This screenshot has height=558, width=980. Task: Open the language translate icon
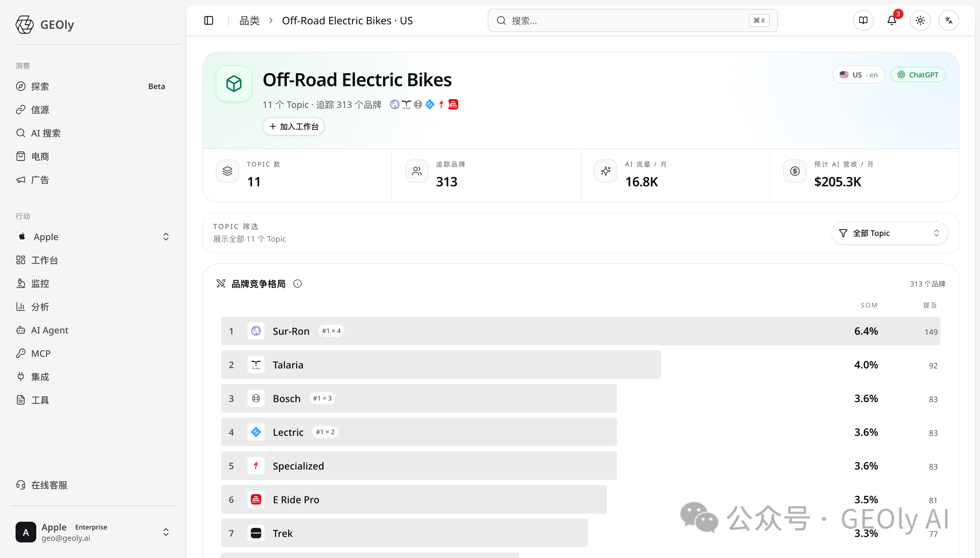click(949, 20)
